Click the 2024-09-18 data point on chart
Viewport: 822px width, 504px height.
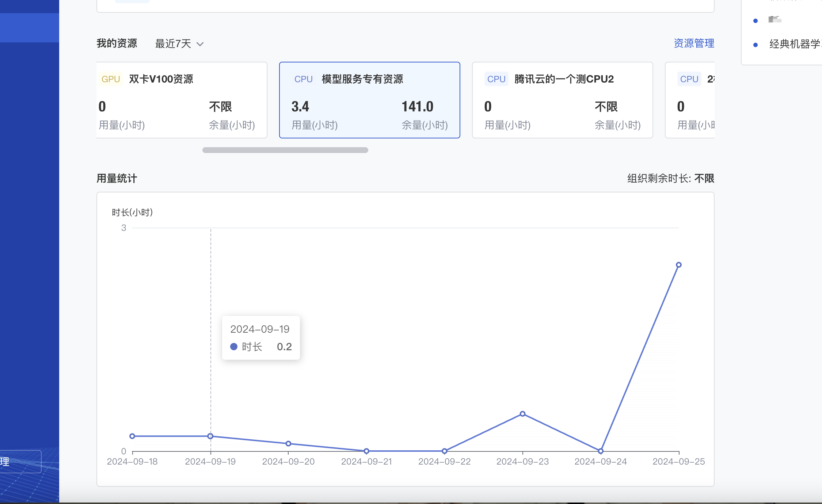(132, 436)
